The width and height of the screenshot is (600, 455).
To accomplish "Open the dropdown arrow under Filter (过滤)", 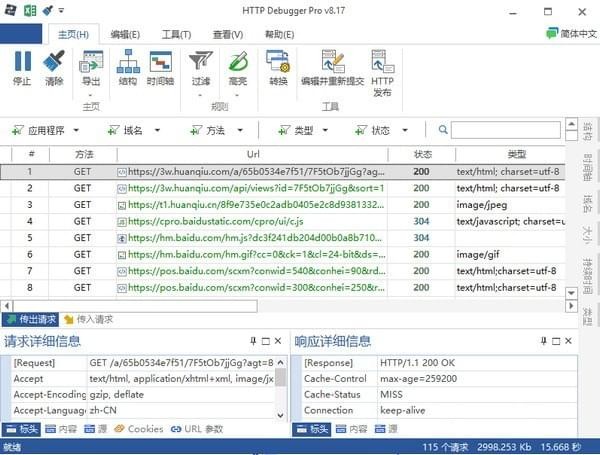I will tap(201, 95).
